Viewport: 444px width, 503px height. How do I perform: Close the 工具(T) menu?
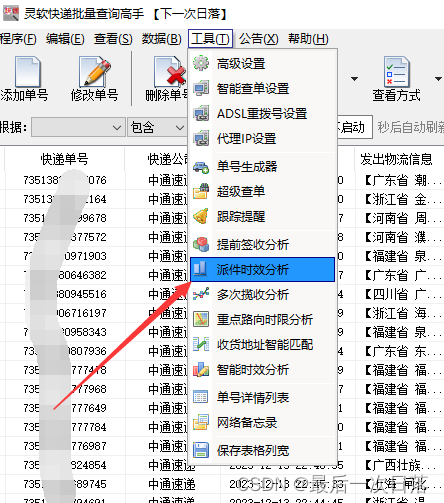(210, 39)
